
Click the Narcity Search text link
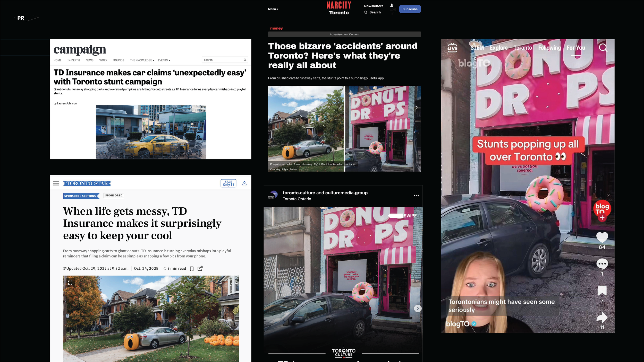click(x=375, y=12)
